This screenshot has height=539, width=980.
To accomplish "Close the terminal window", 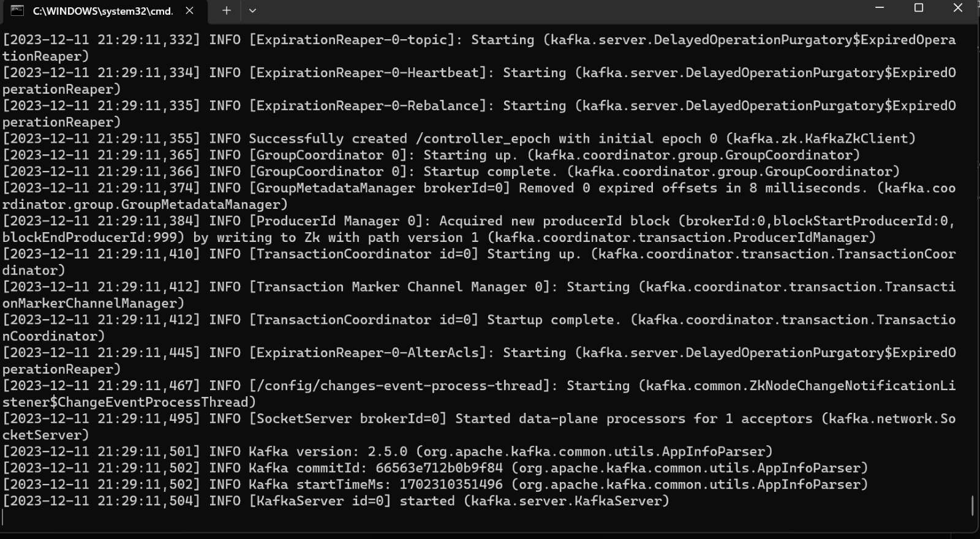I will [x=958, y=8].
